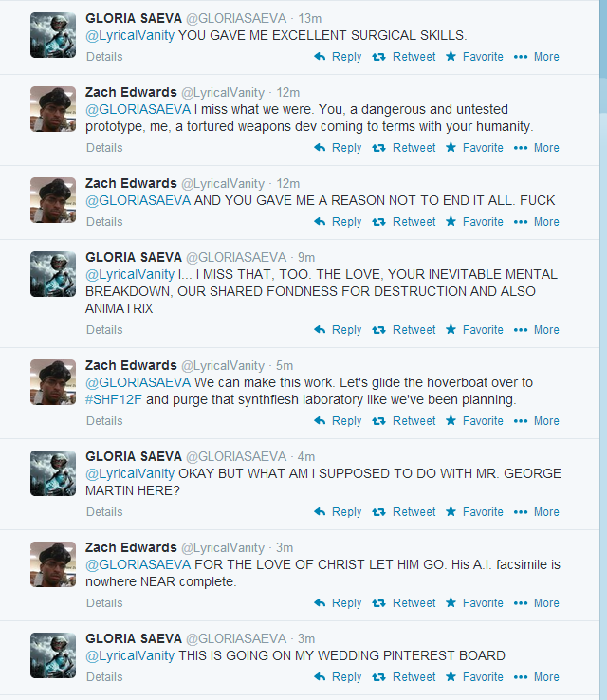Open the #SHF12F hashtag link

114,399
